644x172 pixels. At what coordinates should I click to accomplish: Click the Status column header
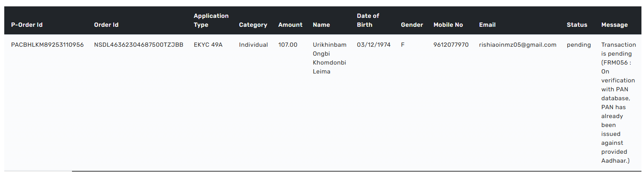pyautogui.click(x=577, y=25)
